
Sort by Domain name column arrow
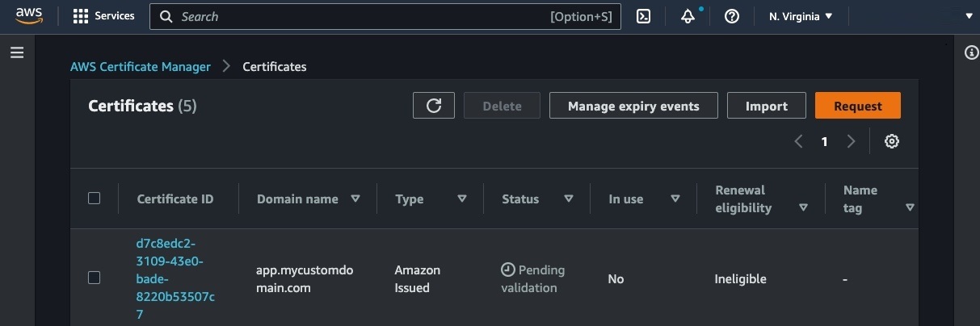pos(355,199)
